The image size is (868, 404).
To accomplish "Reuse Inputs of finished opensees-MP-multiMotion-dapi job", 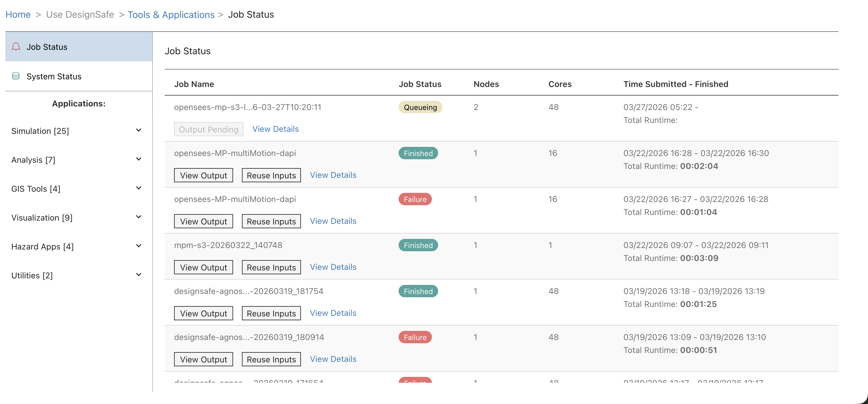I will pos(271,175).
